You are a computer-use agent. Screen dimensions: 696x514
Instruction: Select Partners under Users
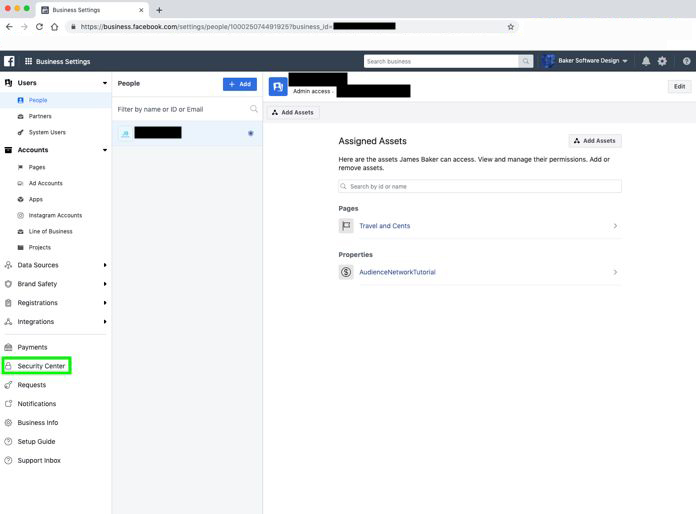tap(40, 116)
